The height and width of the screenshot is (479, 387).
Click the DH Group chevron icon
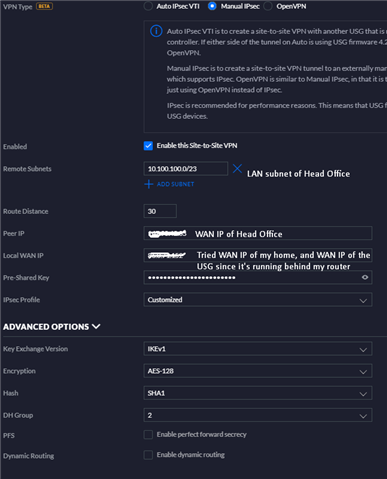tap(363, 416)
